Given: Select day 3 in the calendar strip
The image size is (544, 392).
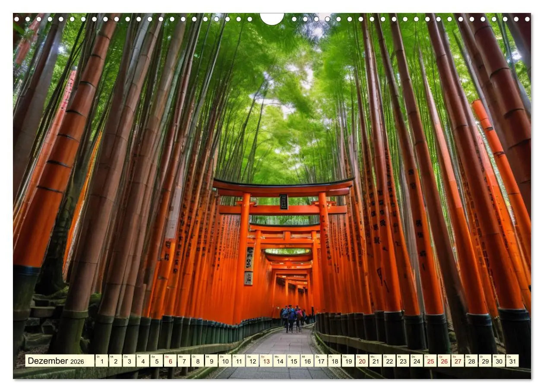Looking at the screenshot, I should point(129,360).
